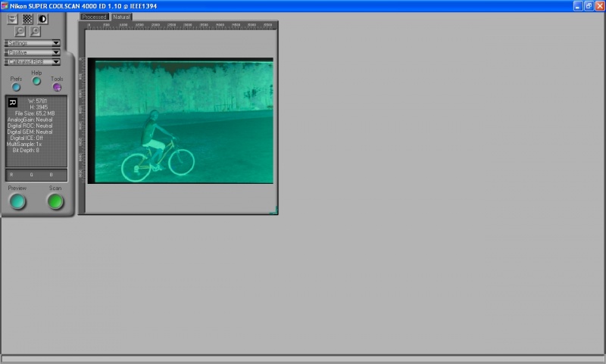Click the eject film icon

click(12, 19)
